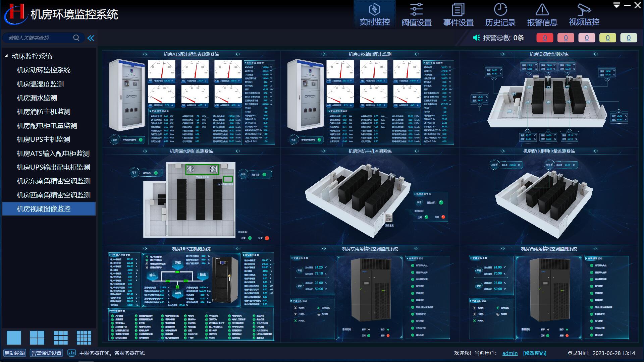
Task: Click the alarm speaker mute icon
Action: pos(476,38)
